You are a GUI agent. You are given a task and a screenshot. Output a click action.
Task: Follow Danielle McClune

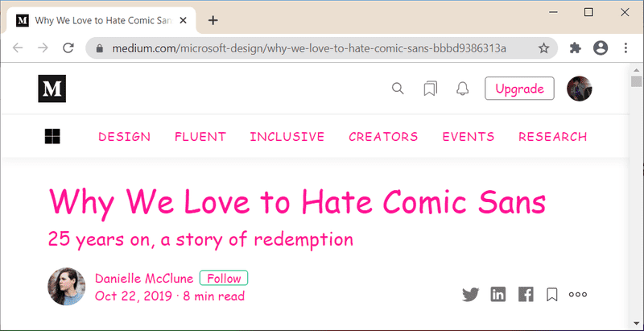pos(224,278)
